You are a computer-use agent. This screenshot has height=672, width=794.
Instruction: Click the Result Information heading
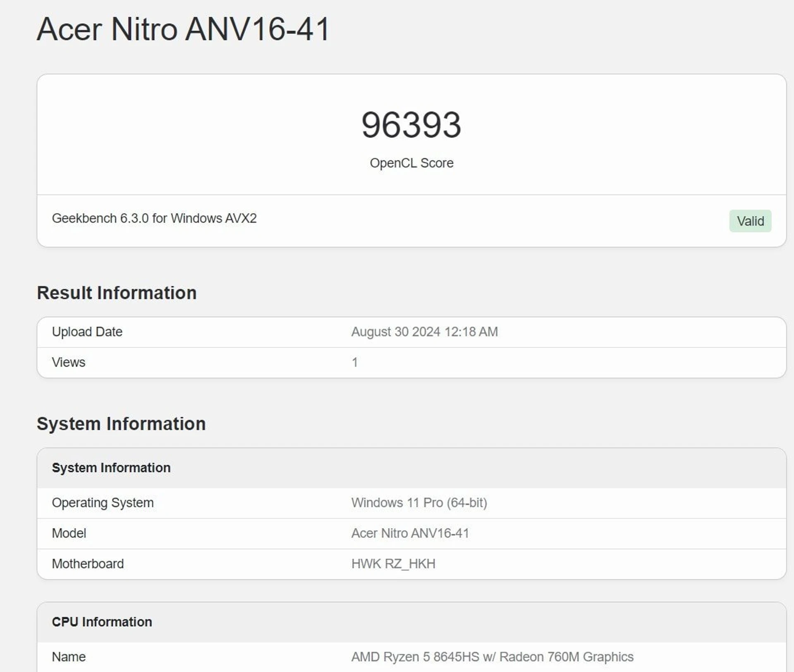pos(117,293)
